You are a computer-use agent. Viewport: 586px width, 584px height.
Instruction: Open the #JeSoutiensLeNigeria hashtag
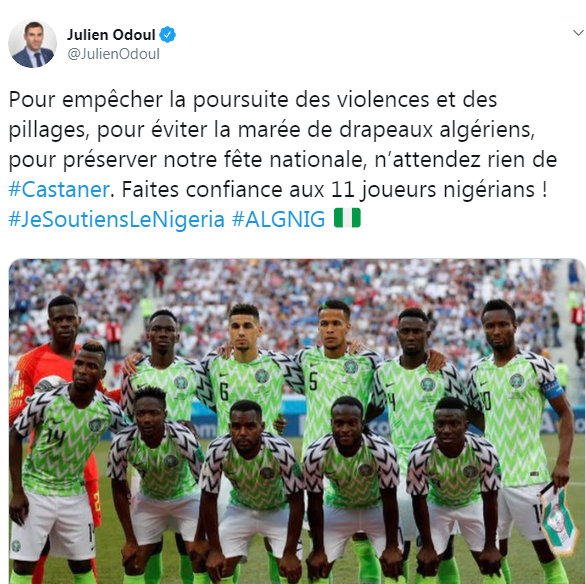click(116, 219)
